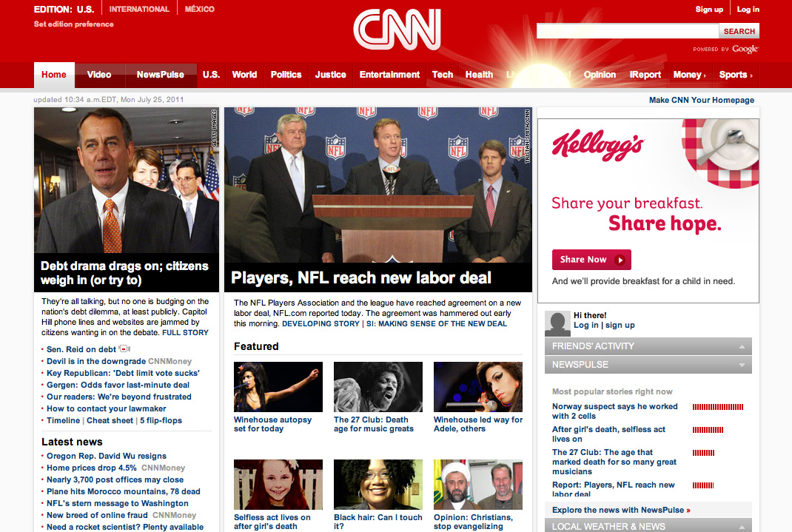Open Oregon Rep. David Wu resigns

pos(107,456)
